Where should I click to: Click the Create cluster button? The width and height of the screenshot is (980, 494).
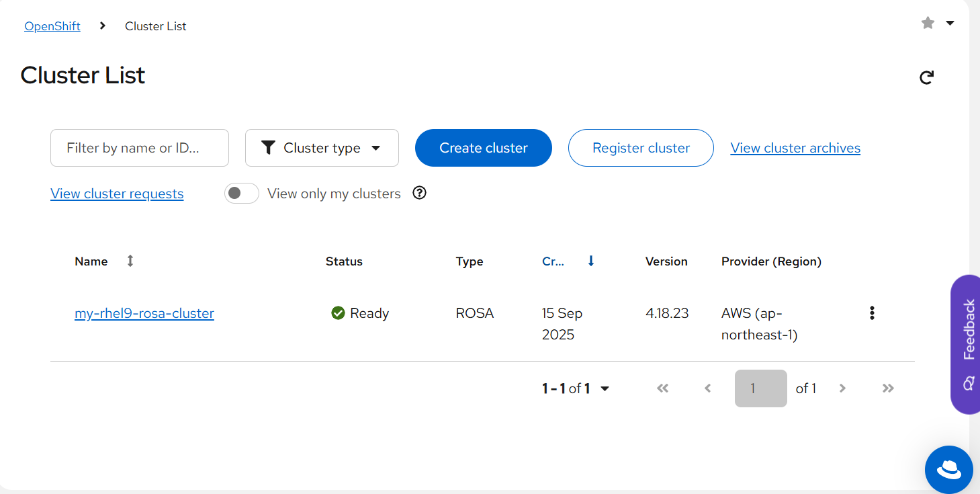(484, 148)
